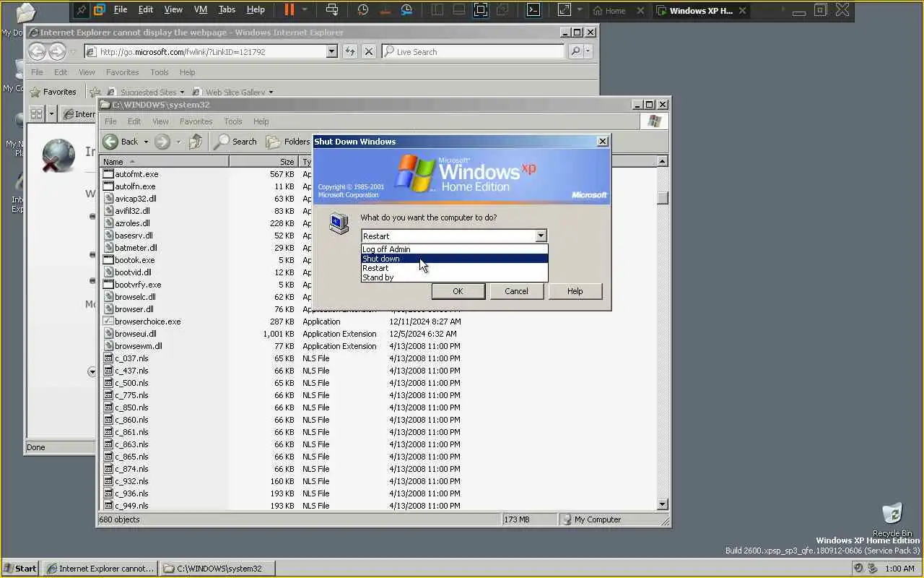The height and width of the screenshot is (578, 924).
Task: Open Help in Shut Down dialog
Action: (575, 291)
